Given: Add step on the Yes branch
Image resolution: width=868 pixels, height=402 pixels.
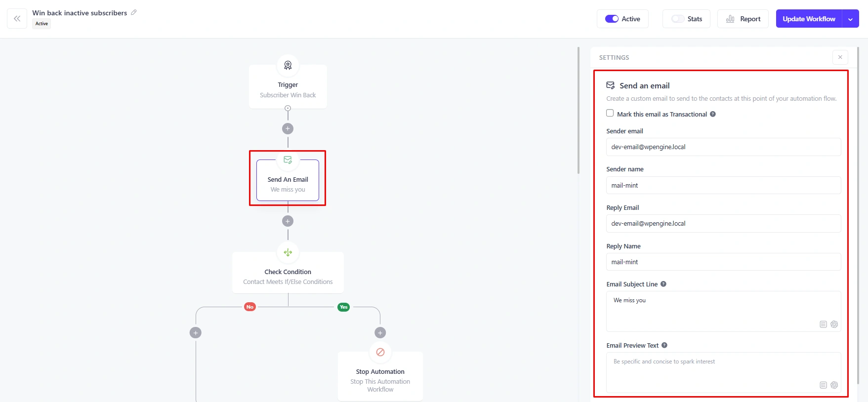Looking at the screenshot, I should 380,333.
